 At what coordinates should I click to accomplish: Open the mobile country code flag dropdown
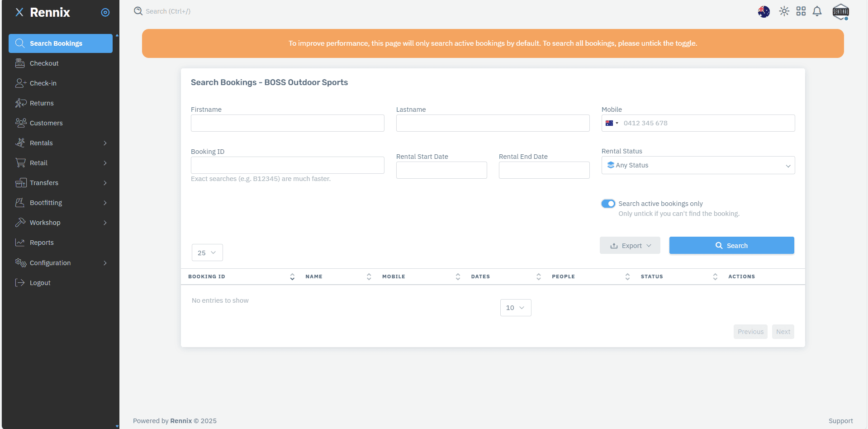coord(612,123)
